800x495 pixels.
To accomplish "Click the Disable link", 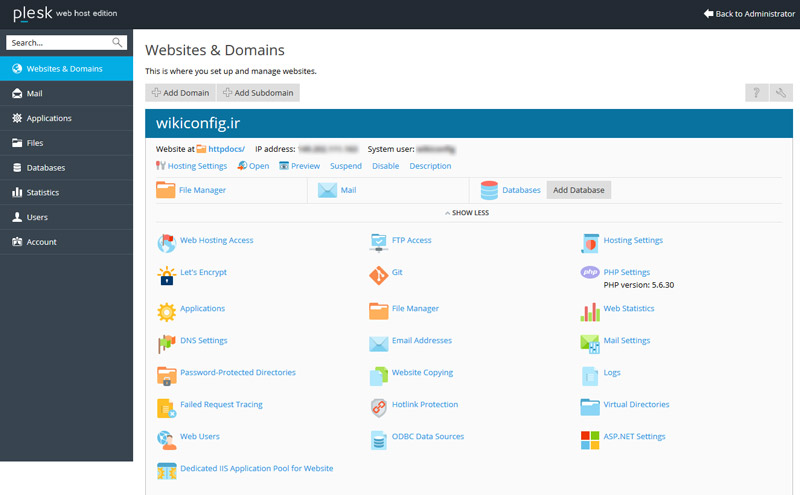I will coord(385,166).
